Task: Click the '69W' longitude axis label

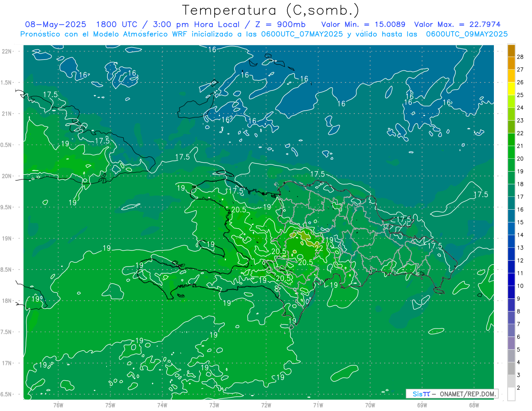Action: [422, 405]
